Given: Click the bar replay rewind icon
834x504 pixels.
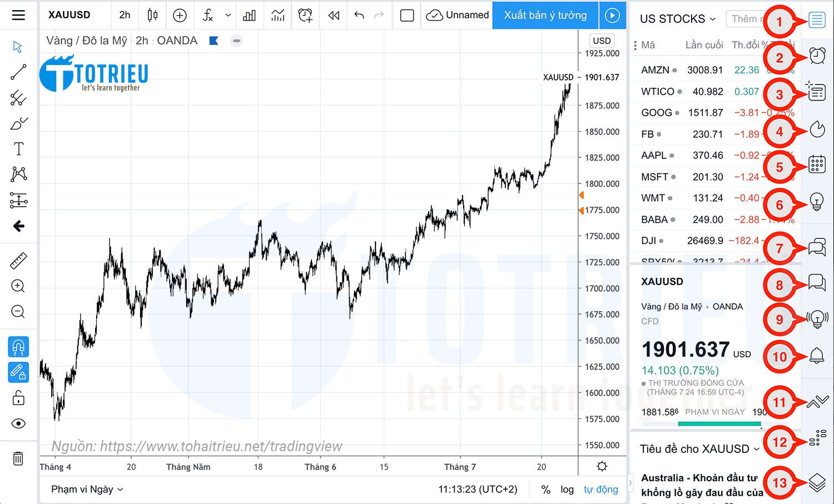Looking at the screenshot, I should coord(334,15).
